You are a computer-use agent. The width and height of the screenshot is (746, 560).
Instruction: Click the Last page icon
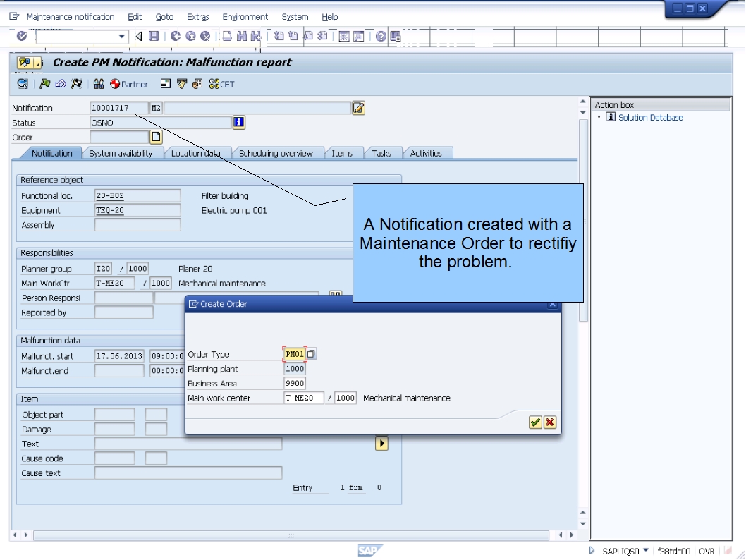pos(322,36)
